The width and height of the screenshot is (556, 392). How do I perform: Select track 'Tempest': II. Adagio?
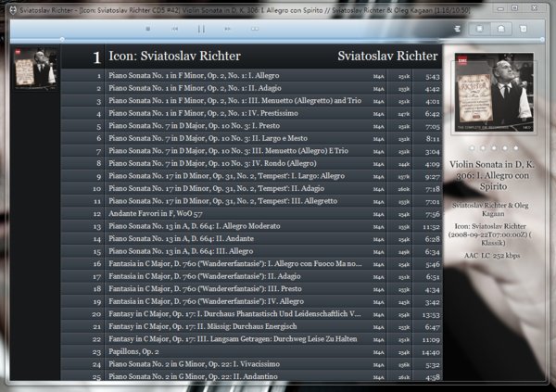tap(251, 188)
